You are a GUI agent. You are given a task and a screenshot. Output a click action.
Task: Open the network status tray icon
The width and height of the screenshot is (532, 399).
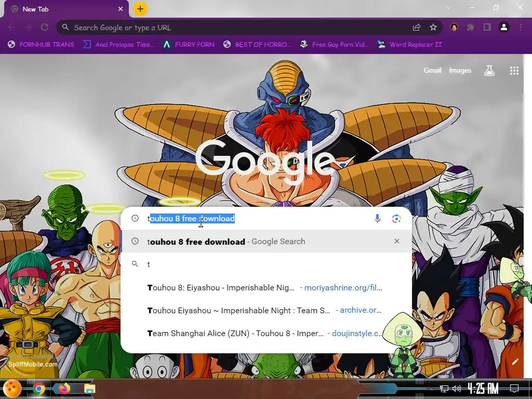444,389
